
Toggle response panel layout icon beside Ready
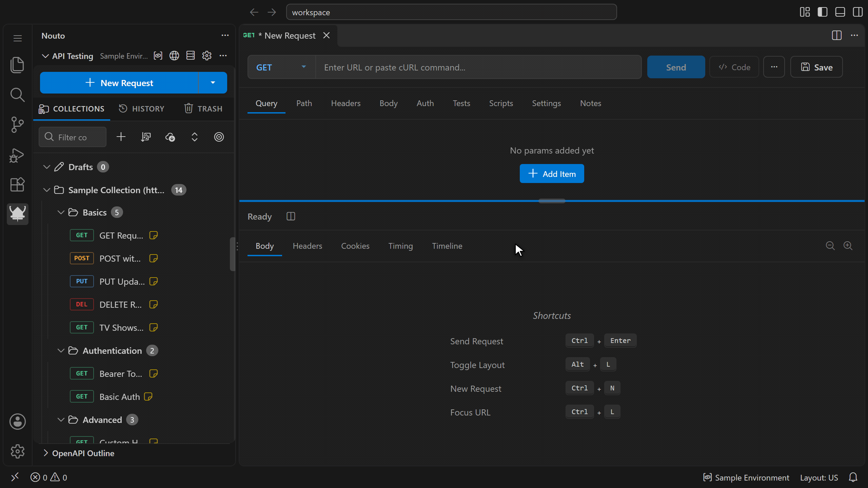pos(291,216)
